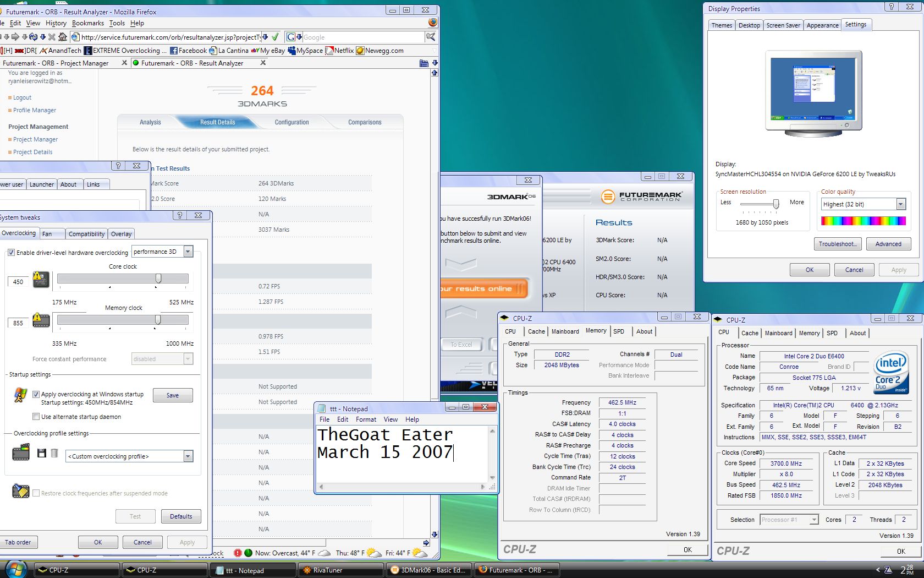Image resolution: width=924 pixels, height=578 pixels.
Task: Open the Custom overclocking profile dropdown
Action: coord(188,456)
